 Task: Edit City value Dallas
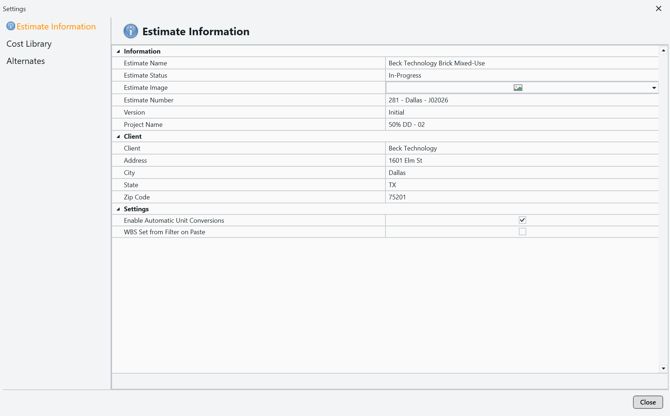pos(522,173)
